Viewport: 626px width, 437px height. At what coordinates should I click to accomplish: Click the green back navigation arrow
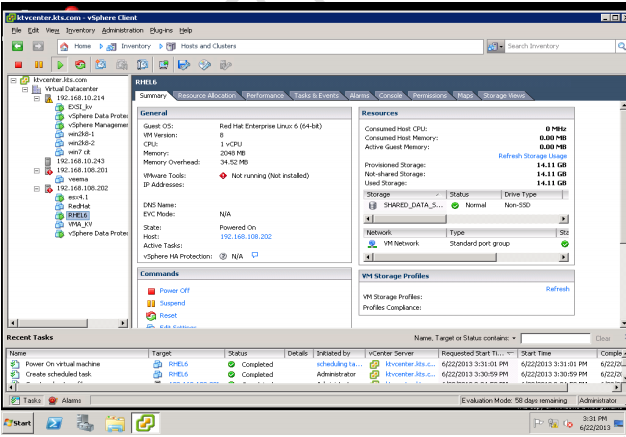pyautogui.click(x=17, y=46)
